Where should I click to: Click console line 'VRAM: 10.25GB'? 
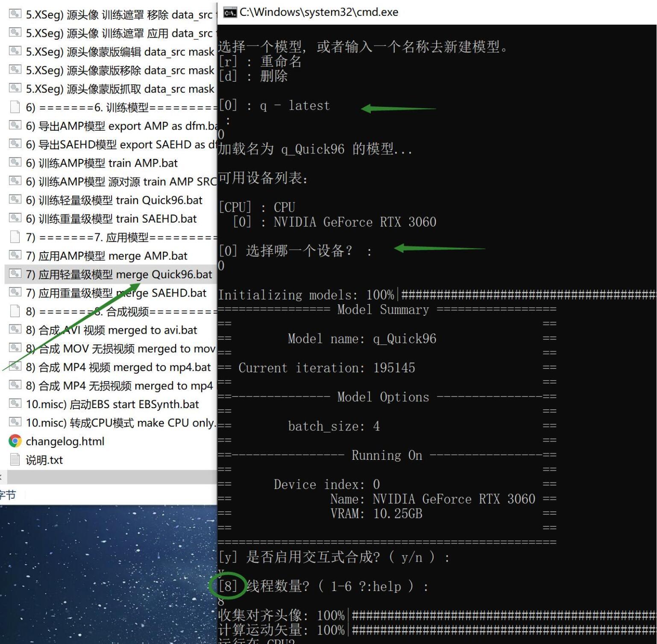[x=376, y=513]
